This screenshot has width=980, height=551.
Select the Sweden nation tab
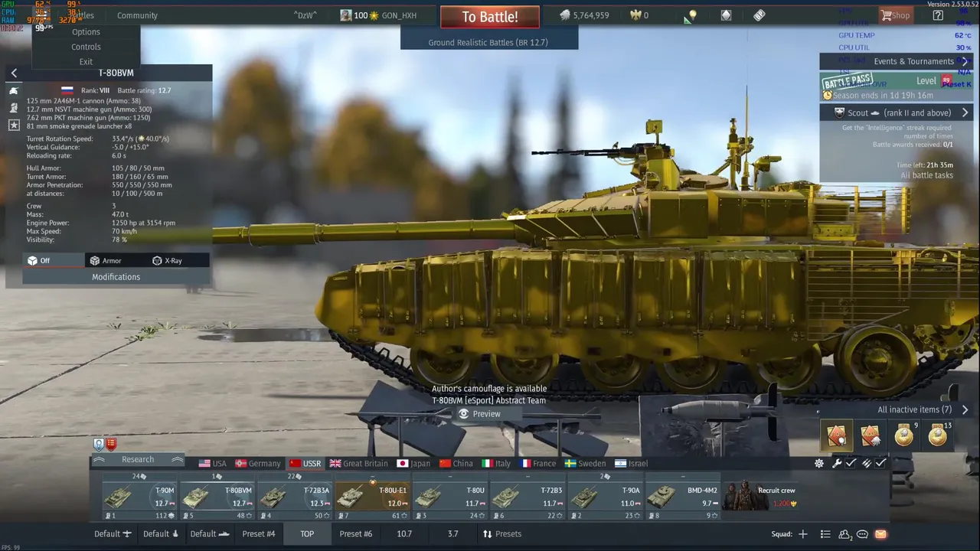point(586,463)
